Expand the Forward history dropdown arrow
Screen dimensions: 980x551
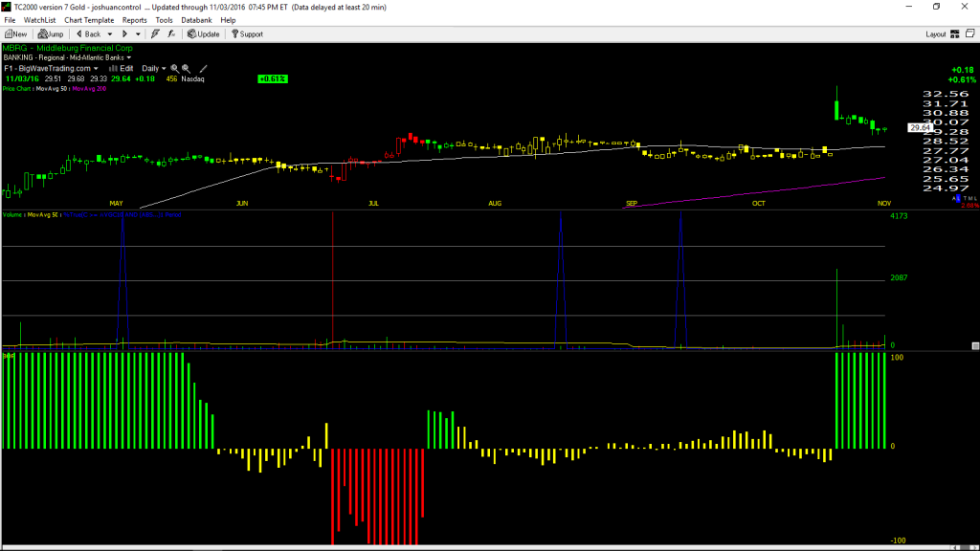[138, 34]
